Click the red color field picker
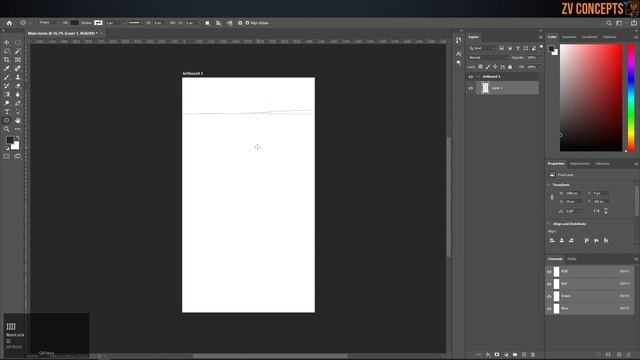Viewport: 640px width, 360px height. tap(591, 98)
